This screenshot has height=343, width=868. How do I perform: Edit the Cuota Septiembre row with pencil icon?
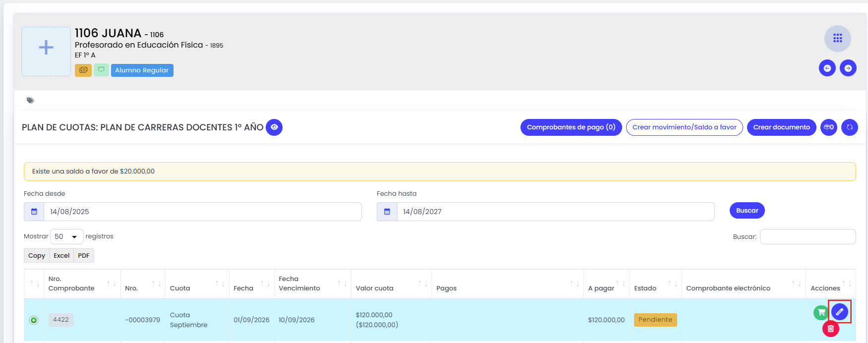(840, 312)
